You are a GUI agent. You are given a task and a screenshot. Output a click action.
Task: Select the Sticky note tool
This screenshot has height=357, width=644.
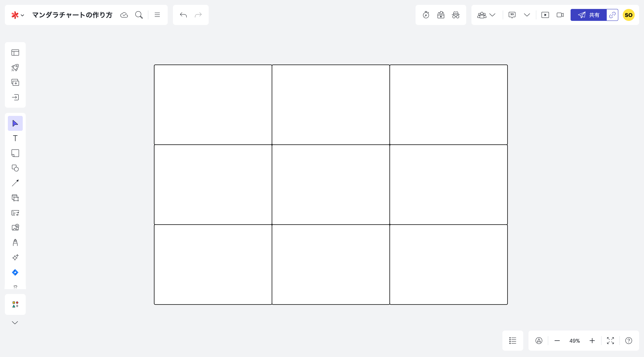pos(15,153)
